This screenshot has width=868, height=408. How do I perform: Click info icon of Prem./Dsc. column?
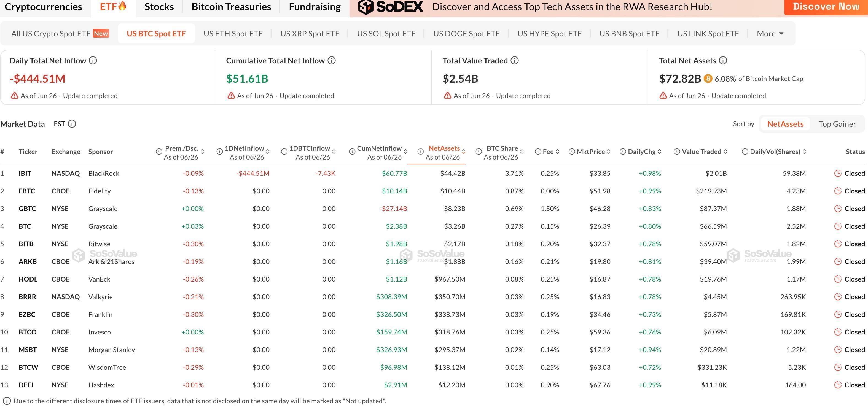pyautogui.click(x=159, y=152)
